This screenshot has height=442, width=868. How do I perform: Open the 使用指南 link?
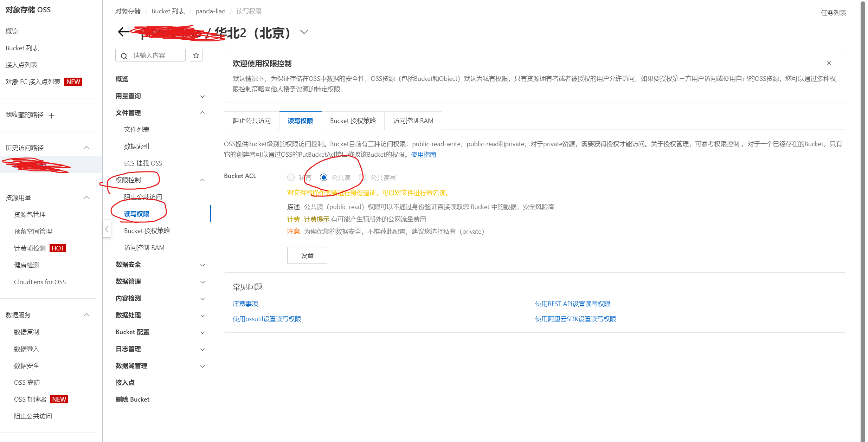pos(423,154)
